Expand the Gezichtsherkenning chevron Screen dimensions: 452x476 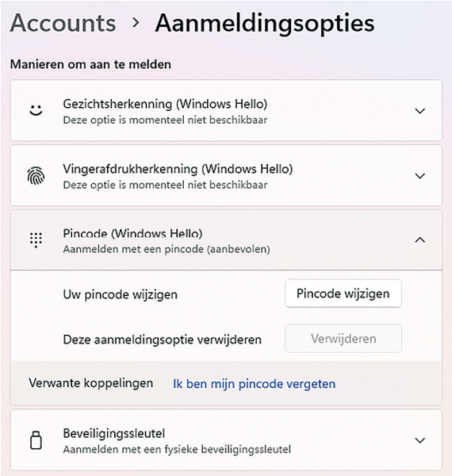click(x=419, y=111)
